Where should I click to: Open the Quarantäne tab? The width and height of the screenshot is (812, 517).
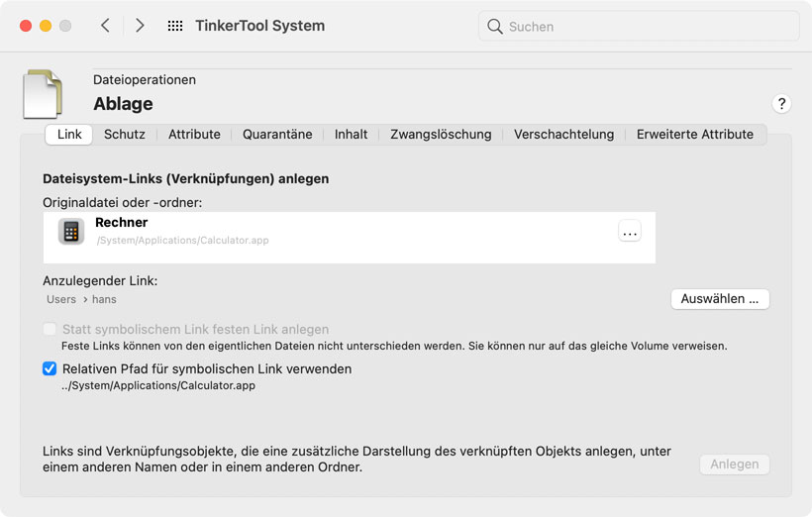[x=277, y=134]
